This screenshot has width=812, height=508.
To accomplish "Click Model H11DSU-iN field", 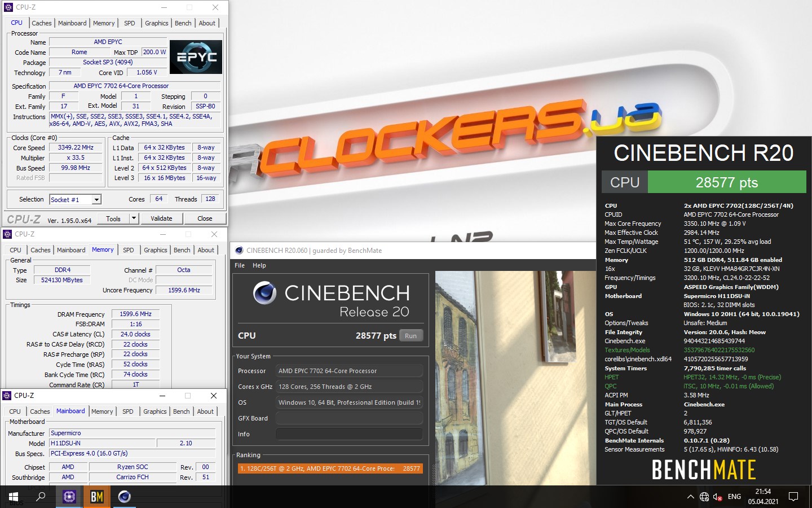I will pos(102,443).
